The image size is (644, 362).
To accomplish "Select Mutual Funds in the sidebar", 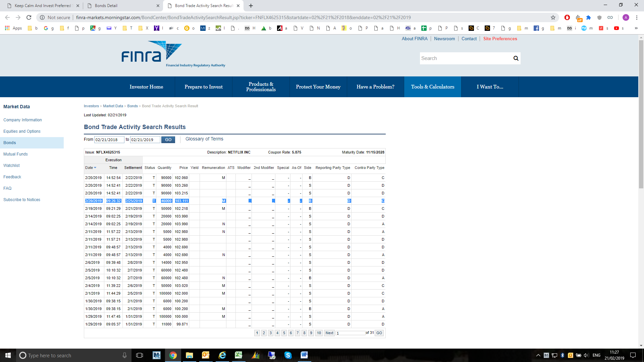I will click(x=15, y=154).
